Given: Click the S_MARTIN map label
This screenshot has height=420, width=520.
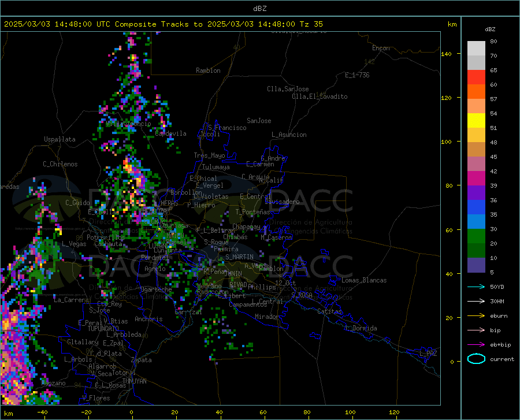Looking at the screenshot, I should pos(239,257).
